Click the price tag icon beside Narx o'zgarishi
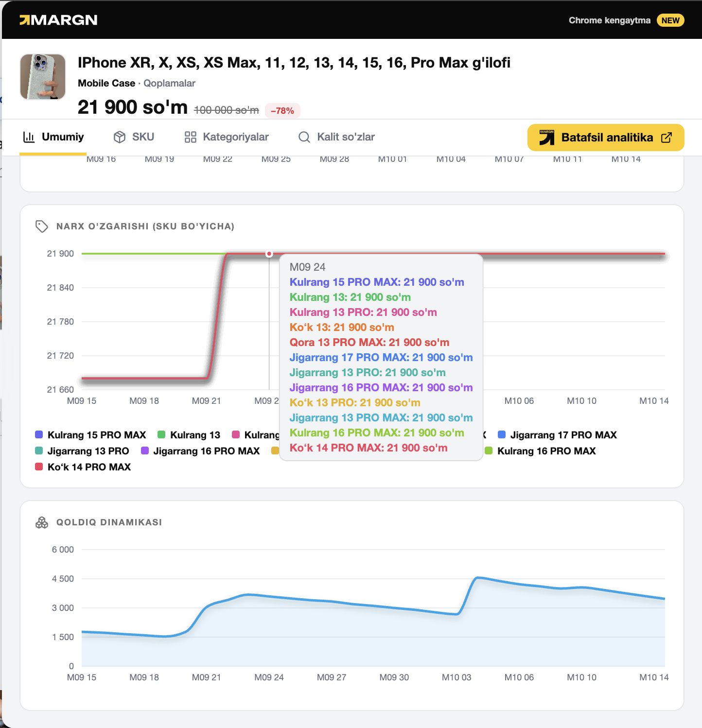702x728 pixels. (42, 226)
